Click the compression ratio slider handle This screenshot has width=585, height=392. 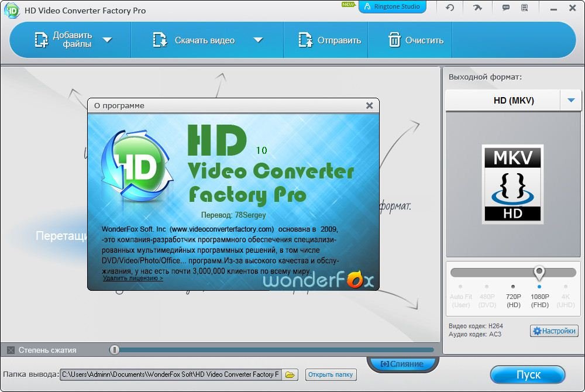115,350
